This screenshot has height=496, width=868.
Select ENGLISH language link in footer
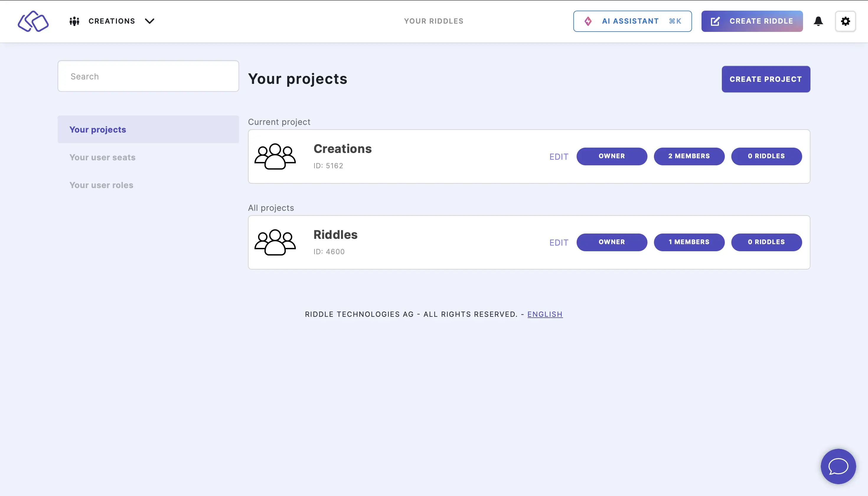coord(545,314)
